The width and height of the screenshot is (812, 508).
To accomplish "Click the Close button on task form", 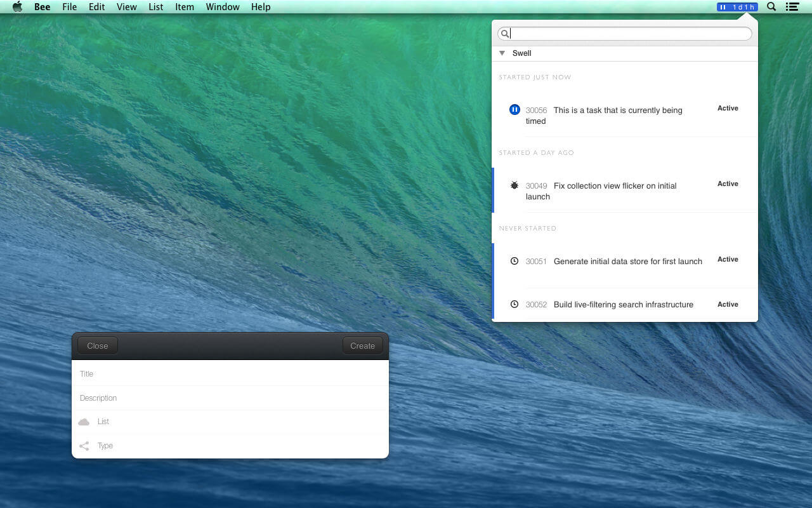I will [98, 345].
